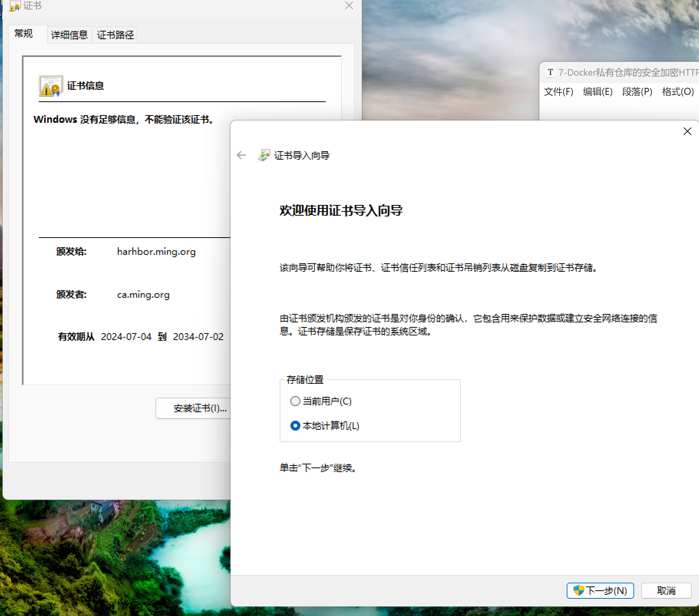
Task: Open the 编辑(E) menu
Action: [x=598, y=92]
